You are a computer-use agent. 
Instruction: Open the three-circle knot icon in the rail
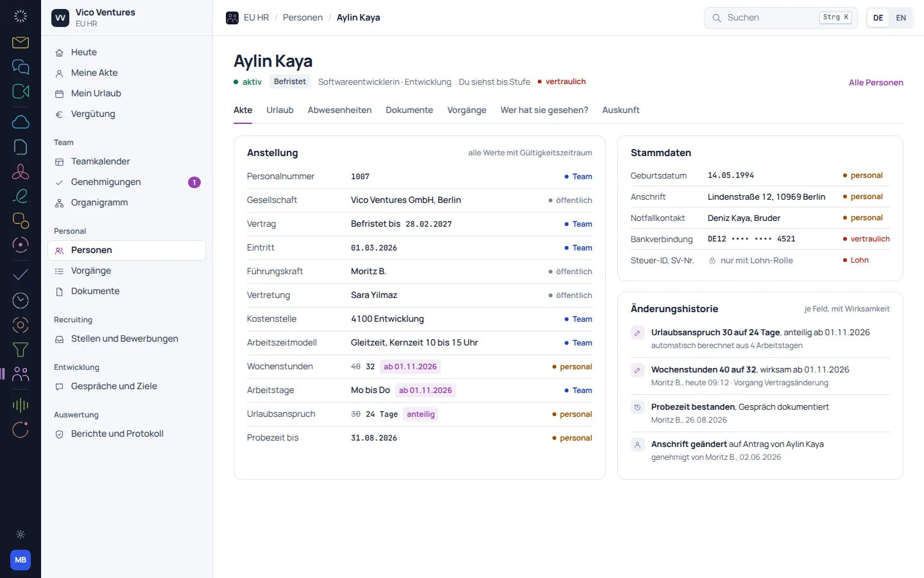pyautogui.click(x=21, y=171)
